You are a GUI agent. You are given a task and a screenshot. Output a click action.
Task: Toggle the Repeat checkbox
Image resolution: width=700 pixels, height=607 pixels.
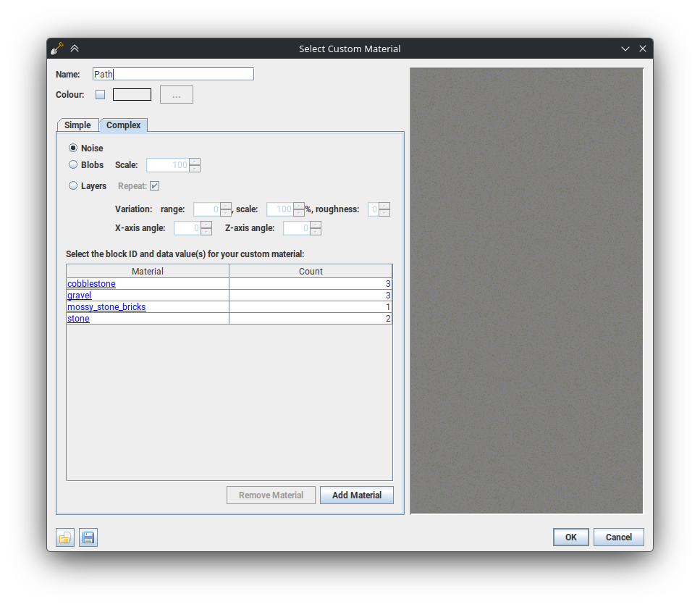[154, 185]
